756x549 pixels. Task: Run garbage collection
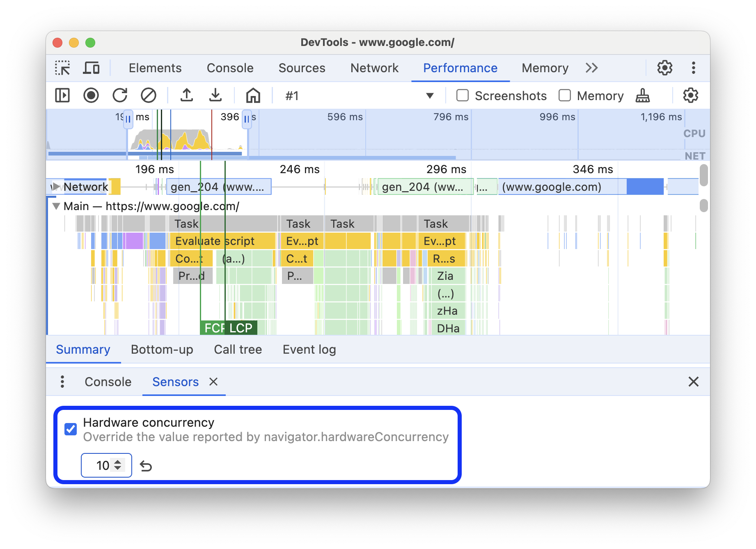coord(642,95)
